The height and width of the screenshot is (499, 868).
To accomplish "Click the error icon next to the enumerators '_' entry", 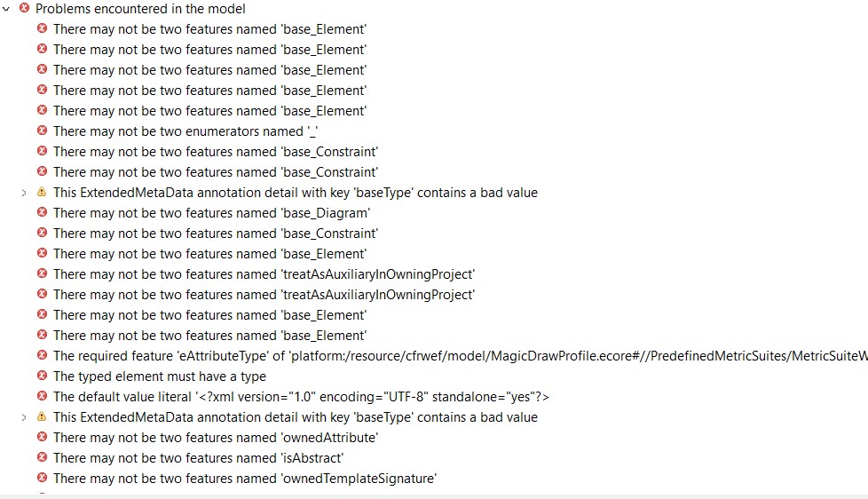I will (x=42, y=131).
